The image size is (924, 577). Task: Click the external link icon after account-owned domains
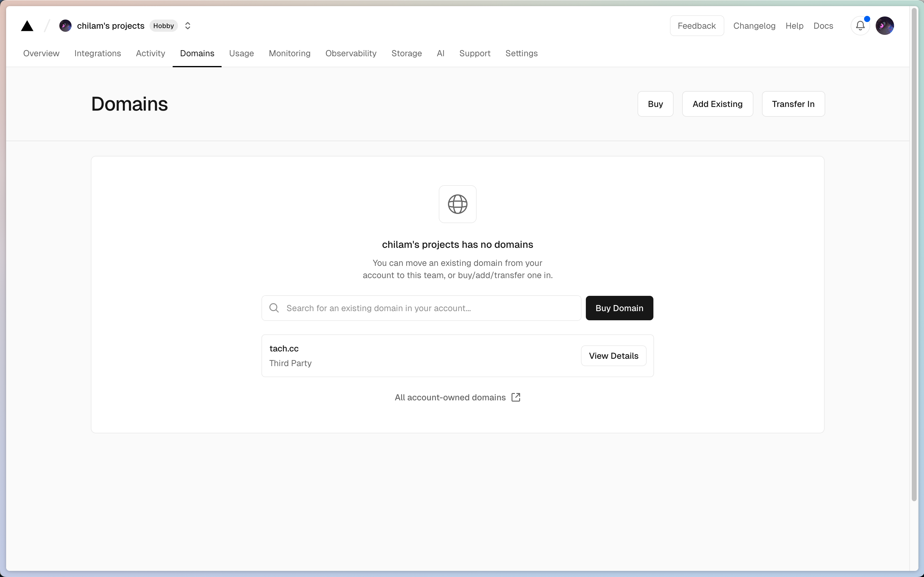click(516, 397)
